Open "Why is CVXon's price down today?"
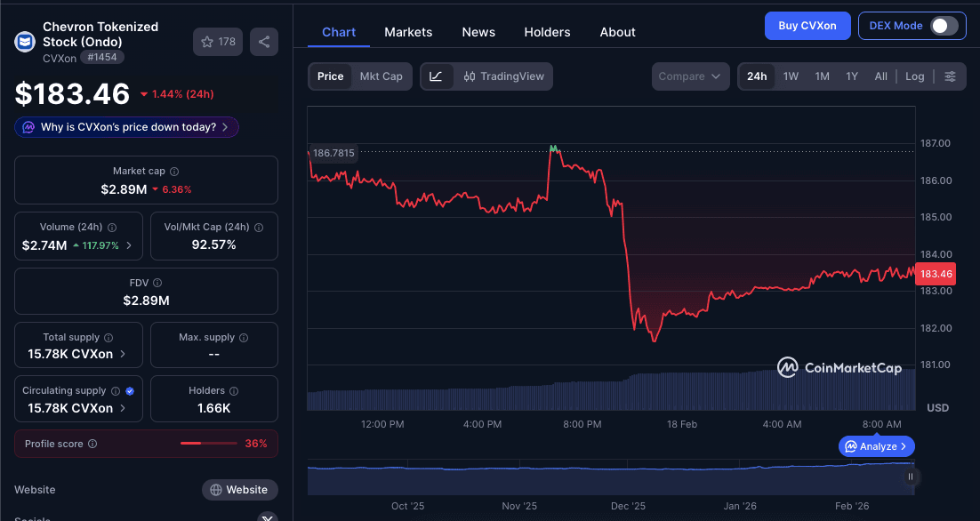This screenshot has width=980, height=521. (126, 127)
